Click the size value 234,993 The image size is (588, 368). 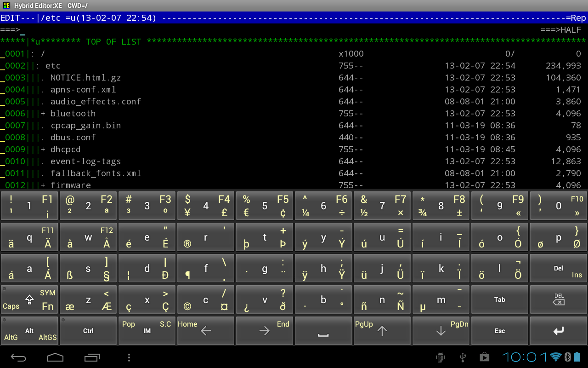[x=563, y=66]
